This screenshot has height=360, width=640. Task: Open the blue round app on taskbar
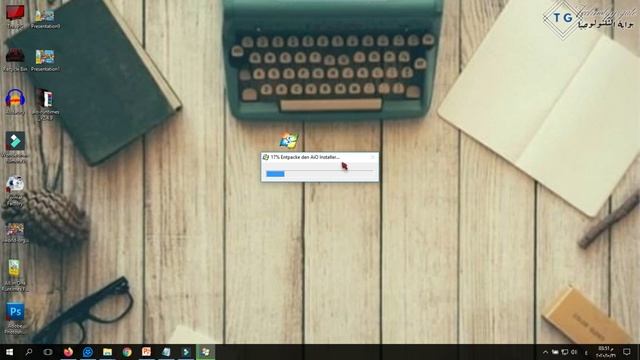point(88,352)
